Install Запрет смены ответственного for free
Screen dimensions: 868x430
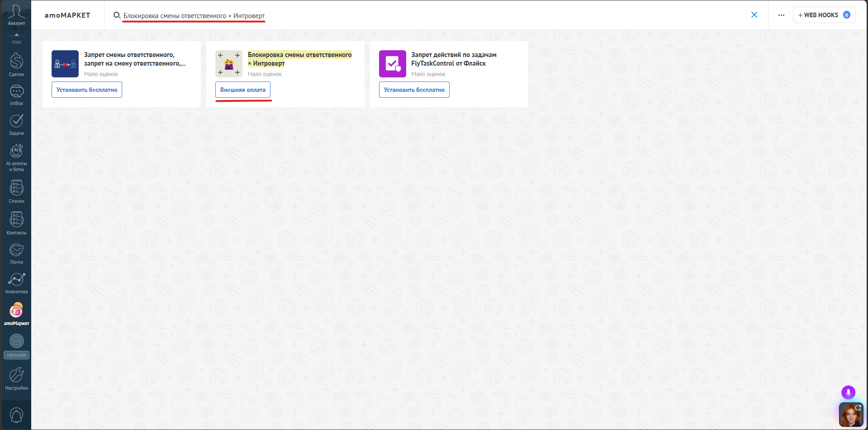click(87, 90)
